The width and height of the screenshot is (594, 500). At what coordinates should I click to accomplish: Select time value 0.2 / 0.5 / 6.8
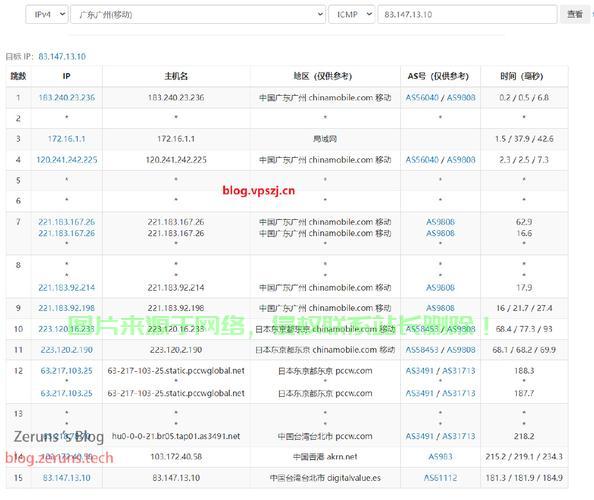point(524,97)
